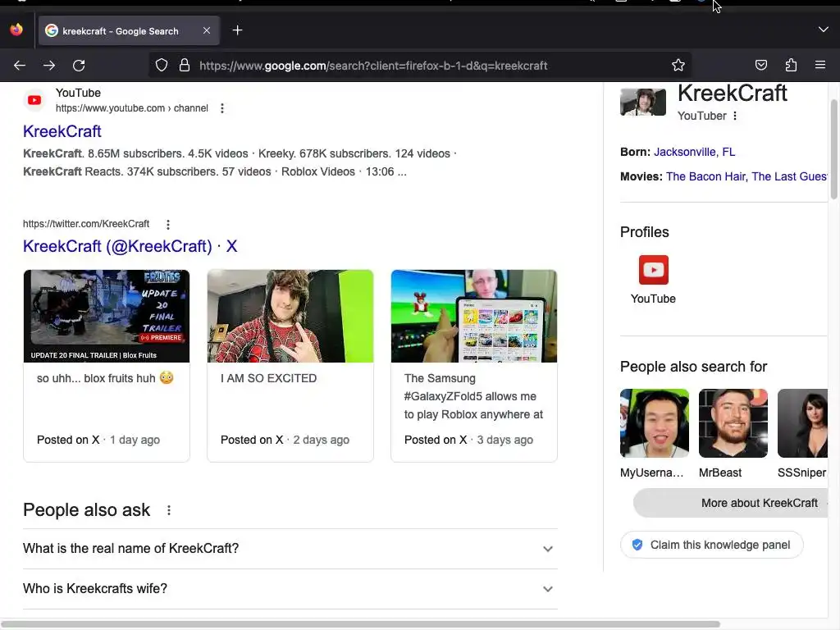This screenshot has width=840, height=630.
Task: Open the MyUsername related person thumbnail
Action: [x=655, y=423]
